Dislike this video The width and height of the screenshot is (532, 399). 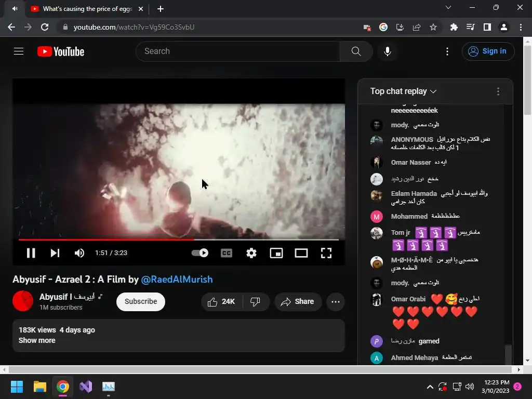[256, 302]
